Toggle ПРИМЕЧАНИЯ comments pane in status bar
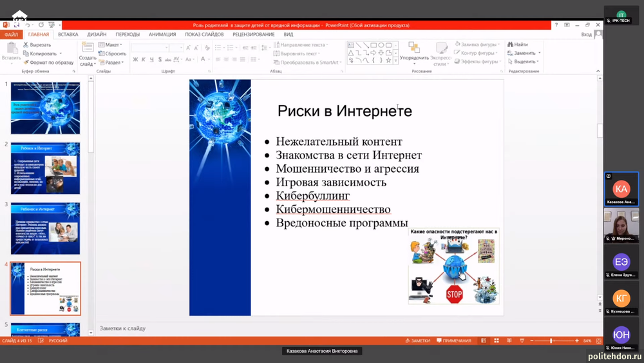The image size is (644, 363). pyautogui.click(x=454, y=341)
